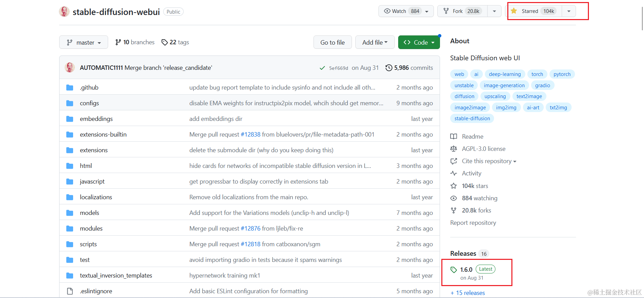Open the star lists dropdown arrow
644x298 pixels.
coord(569,11)
